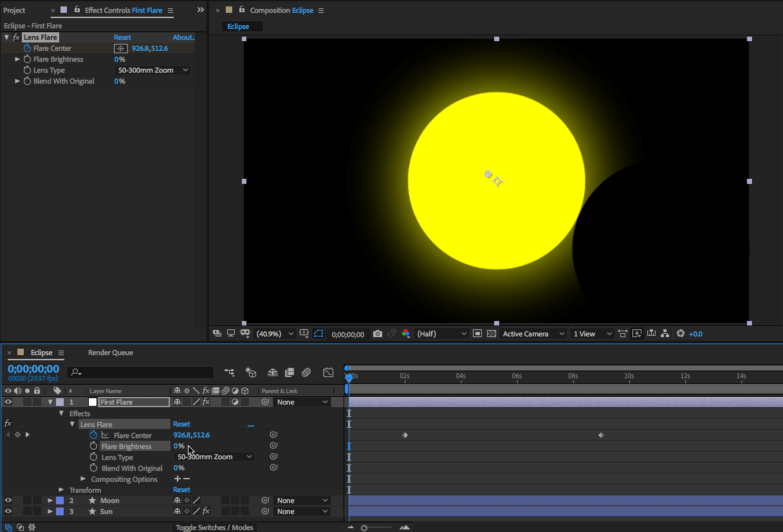Select the Flare Center keyframe near 09s

[x=601, y=436]
